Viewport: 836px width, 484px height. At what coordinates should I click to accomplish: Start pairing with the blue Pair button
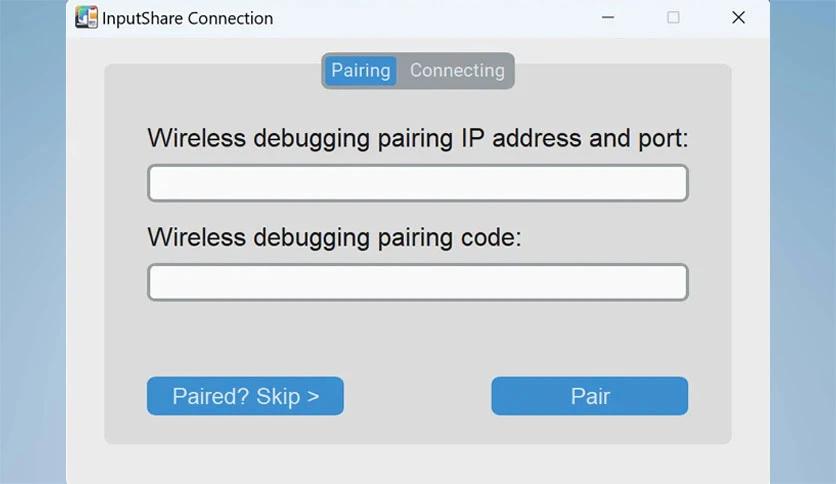point(590,396)
